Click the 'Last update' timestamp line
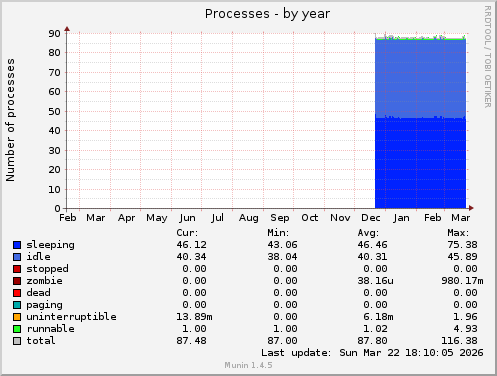497x376 pixels. [372, 353]
